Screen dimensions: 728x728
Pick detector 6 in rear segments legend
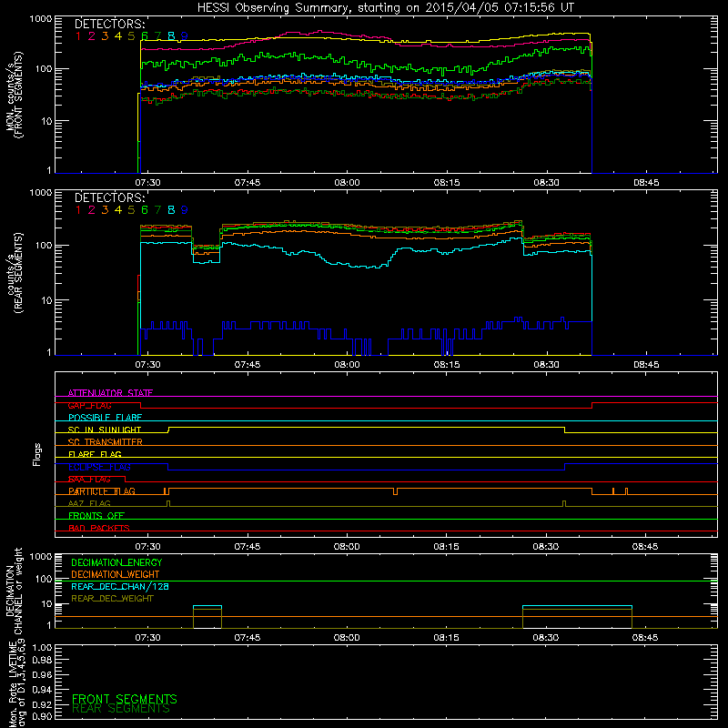(x=145, y=210)
